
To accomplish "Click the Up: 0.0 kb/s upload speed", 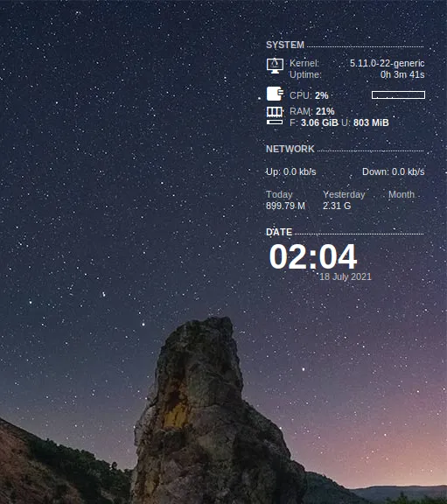I will [x=290, y=171].
